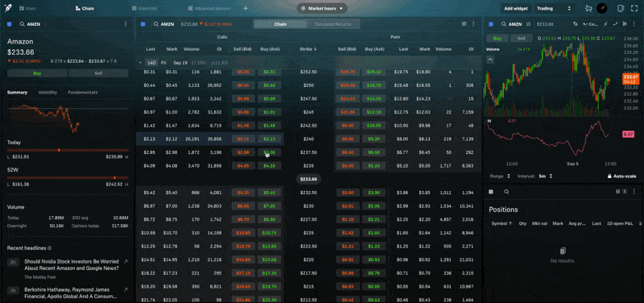Sort chain by Strike column header
This screenshot has width=644, height=303.
(x=308, y=49)
